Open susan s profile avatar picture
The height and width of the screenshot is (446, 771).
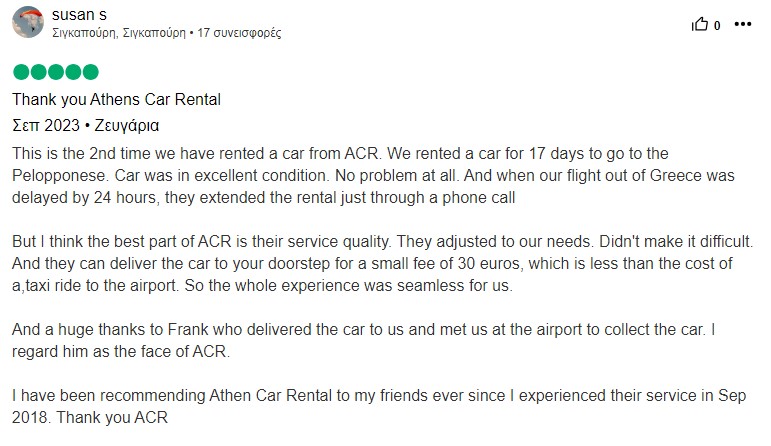pos(28,22)
